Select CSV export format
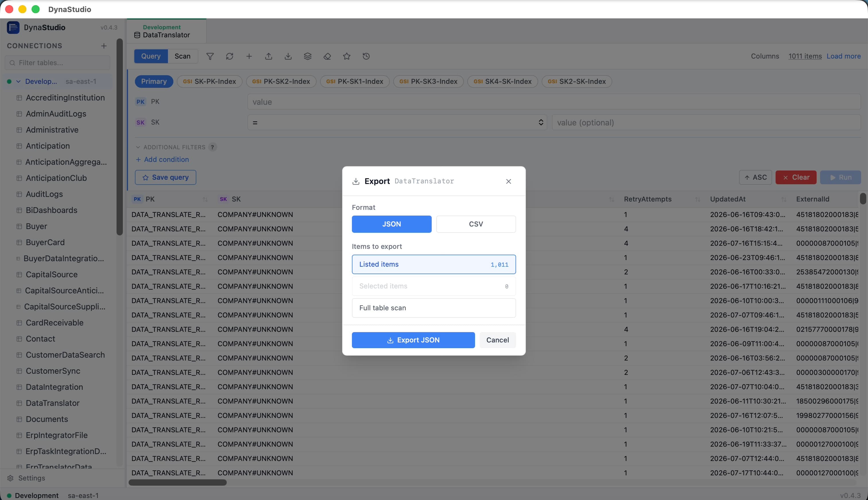The height and width of the screenshot is (500, 868). pos(476,224)
